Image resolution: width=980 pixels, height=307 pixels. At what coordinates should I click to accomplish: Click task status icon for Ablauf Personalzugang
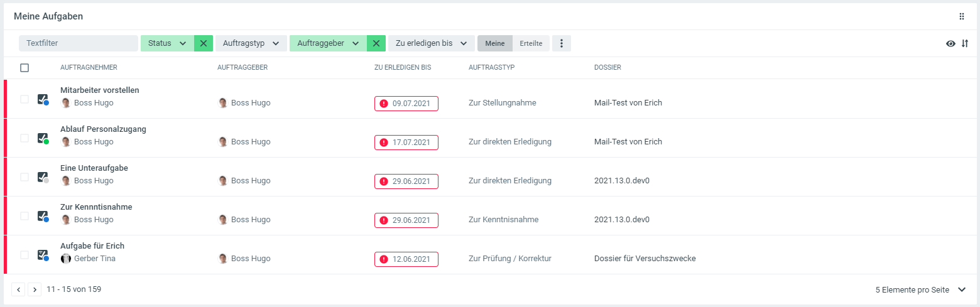pos(43,138)
